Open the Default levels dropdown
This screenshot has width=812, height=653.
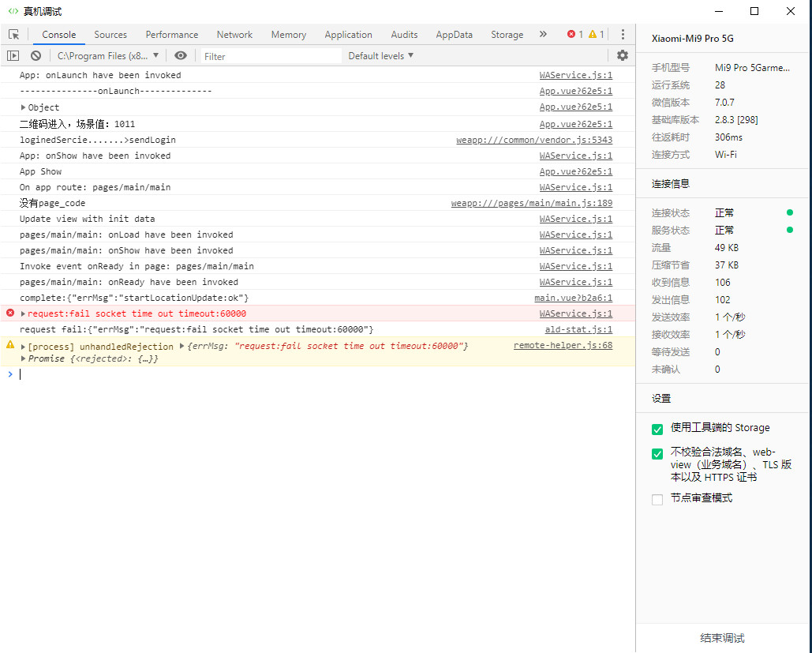point(381,56)
